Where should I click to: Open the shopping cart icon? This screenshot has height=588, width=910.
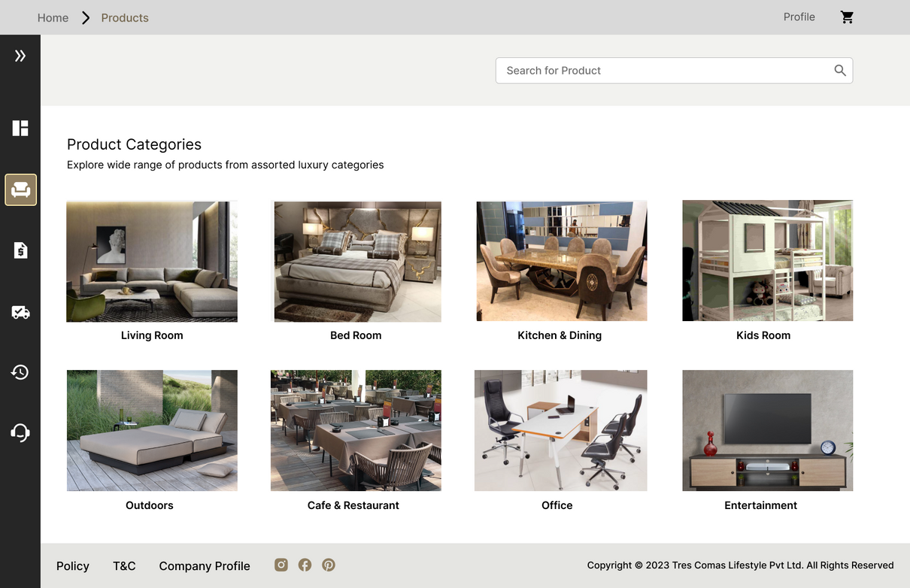847,17
